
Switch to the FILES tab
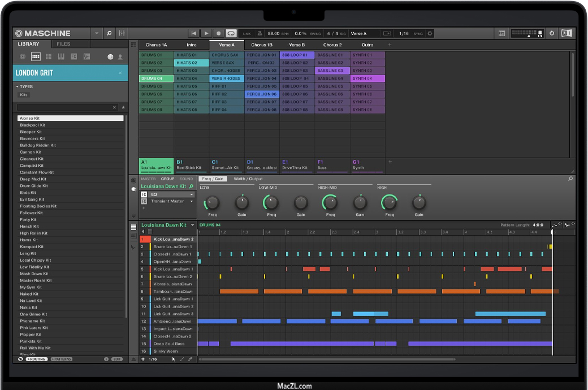pos(63,44)
